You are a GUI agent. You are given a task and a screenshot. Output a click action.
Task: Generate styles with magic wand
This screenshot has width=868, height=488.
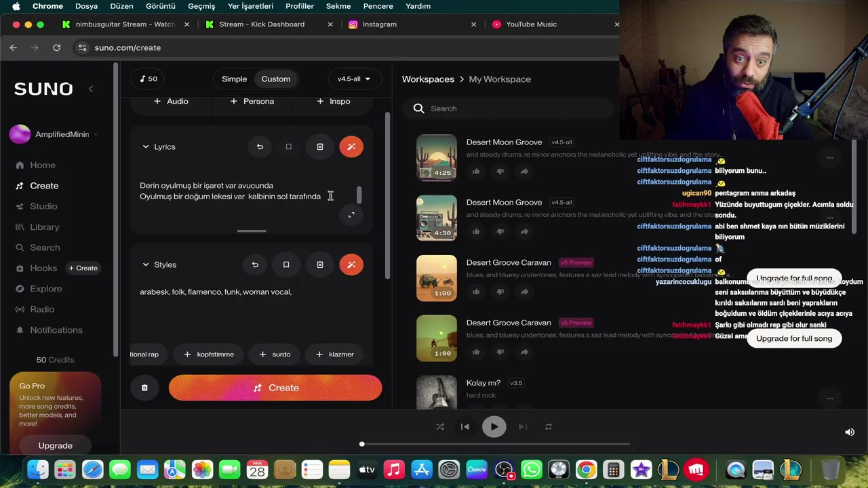click(351, 264)
